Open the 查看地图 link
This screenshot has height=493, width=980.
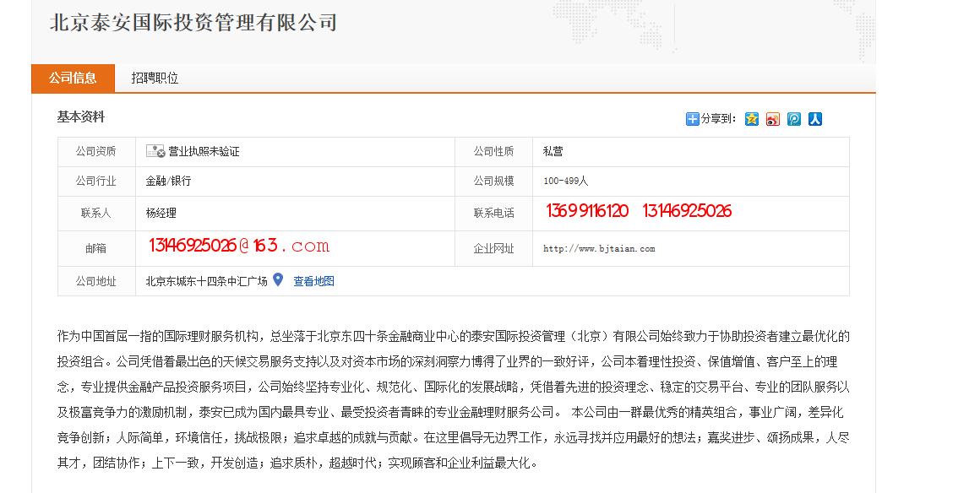point(313,281)
